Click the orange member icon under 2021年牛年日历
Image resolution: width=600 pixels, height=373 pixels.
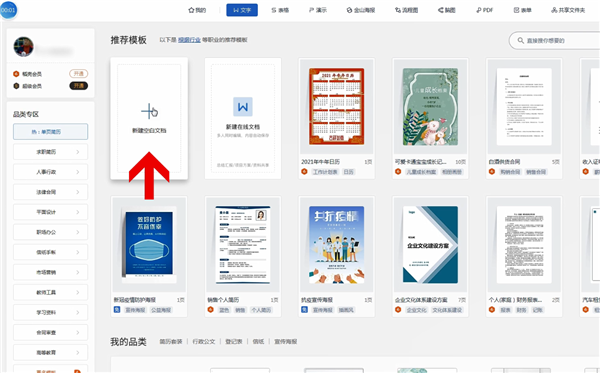pyautogui.click(x=304, y=171)
